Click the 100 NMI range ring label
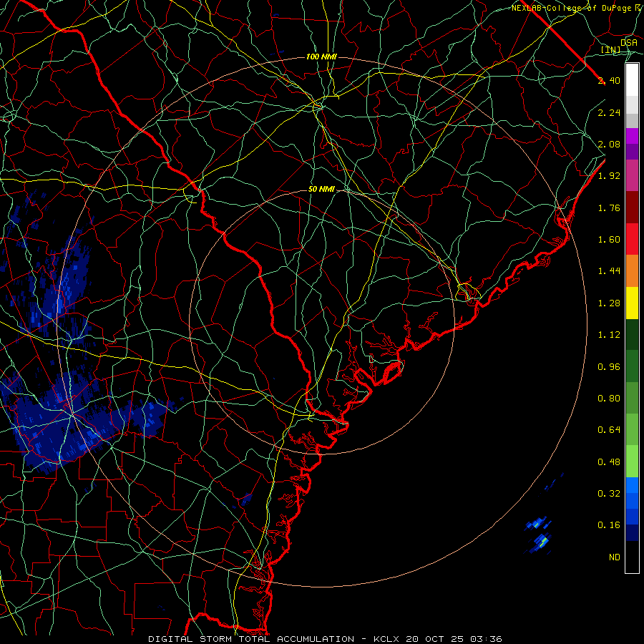The image size is (644, 644). pos(321,57)
